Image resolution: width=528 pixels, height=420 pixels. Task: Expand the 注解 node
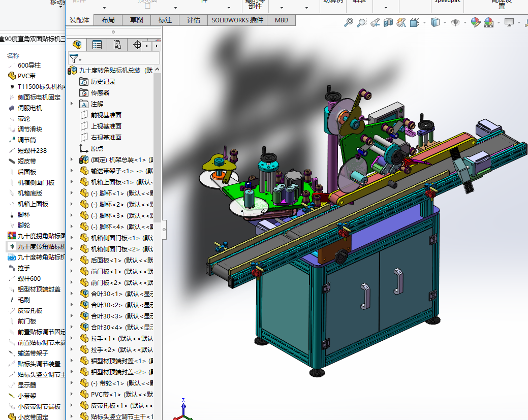(71, 104)
